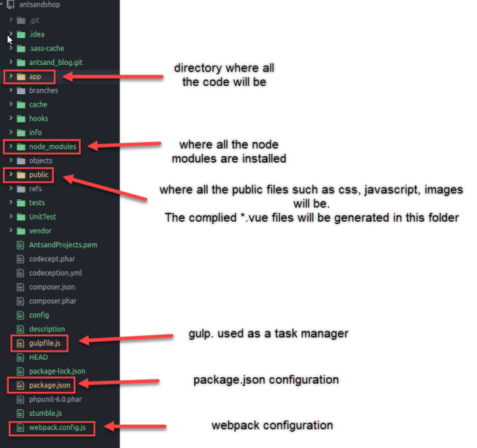Click the app folder icon

tap(21, 76)
